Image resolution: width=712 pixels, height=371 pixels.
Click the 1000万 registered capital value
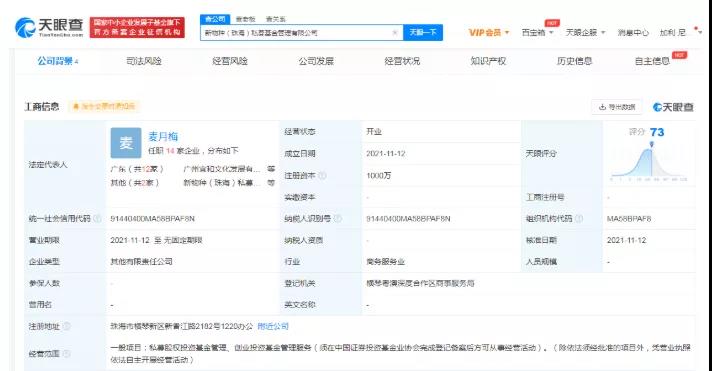[378, 175]
